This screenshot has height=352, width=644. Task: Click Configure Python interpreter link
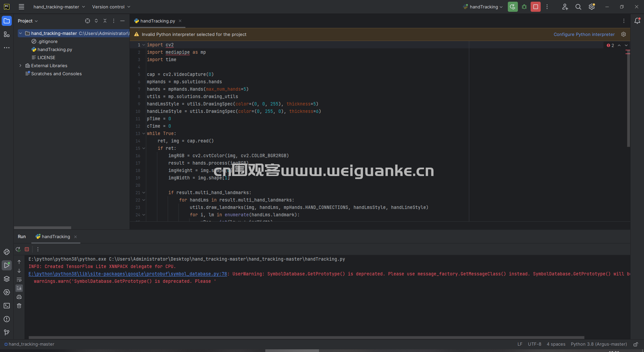(x=584, y=34)
